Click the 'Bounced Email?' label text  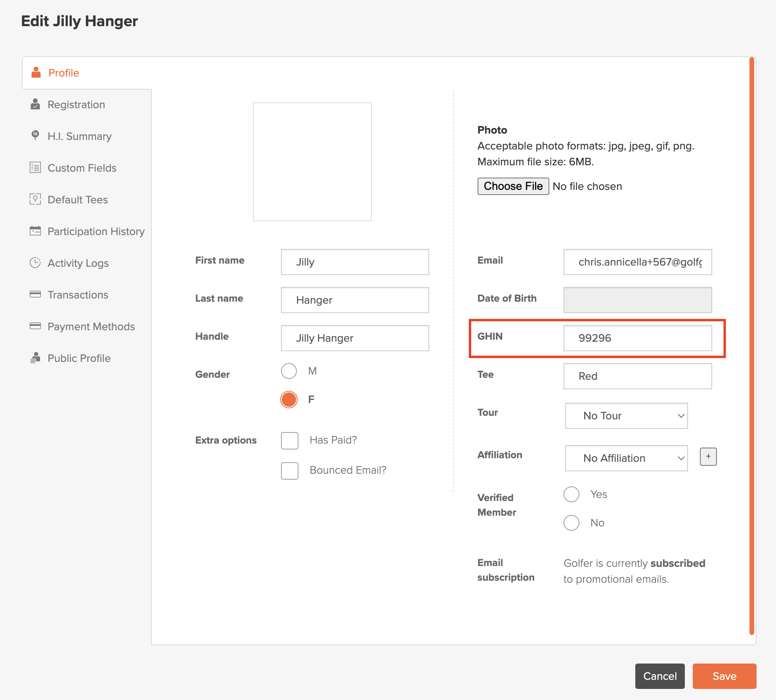[348, 470]
